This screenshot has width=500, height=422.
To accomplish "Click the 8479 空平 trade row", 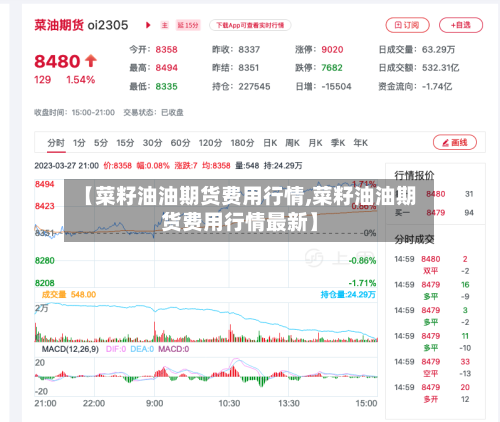I will tap(432, 367).
